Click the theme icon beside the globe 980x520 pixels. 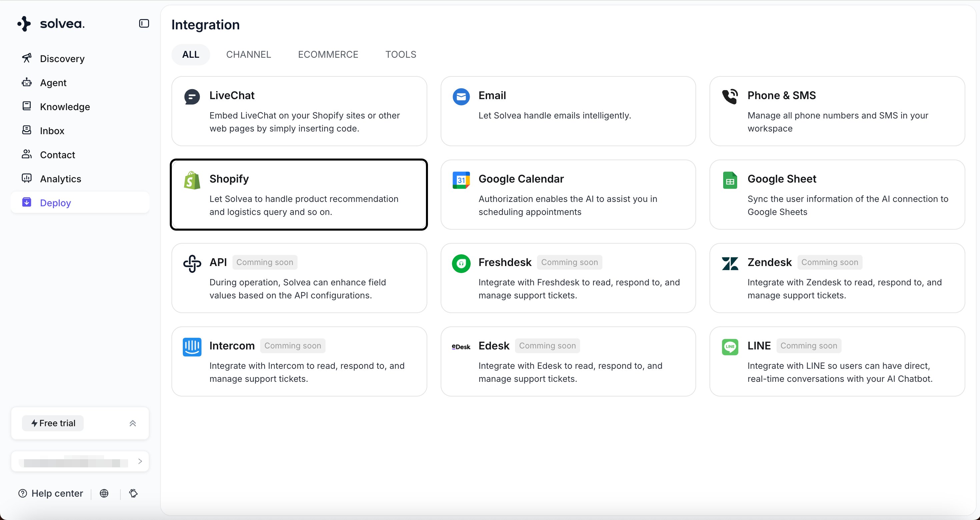(x=133, y=493)
